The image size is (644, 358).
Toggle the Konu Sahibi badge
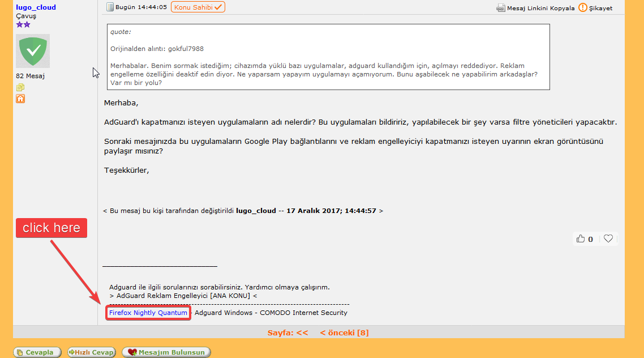(x=198, y=8)
